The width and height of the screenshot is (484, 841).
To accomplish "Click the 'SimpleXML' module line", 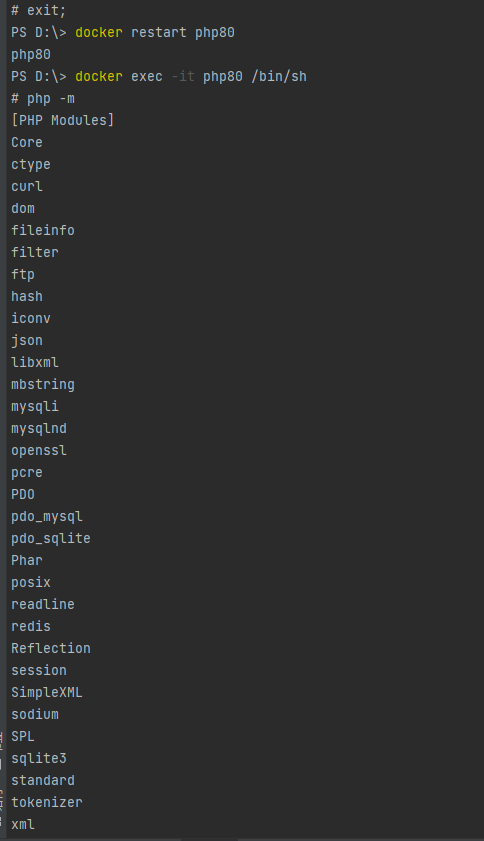I will 47,692.
